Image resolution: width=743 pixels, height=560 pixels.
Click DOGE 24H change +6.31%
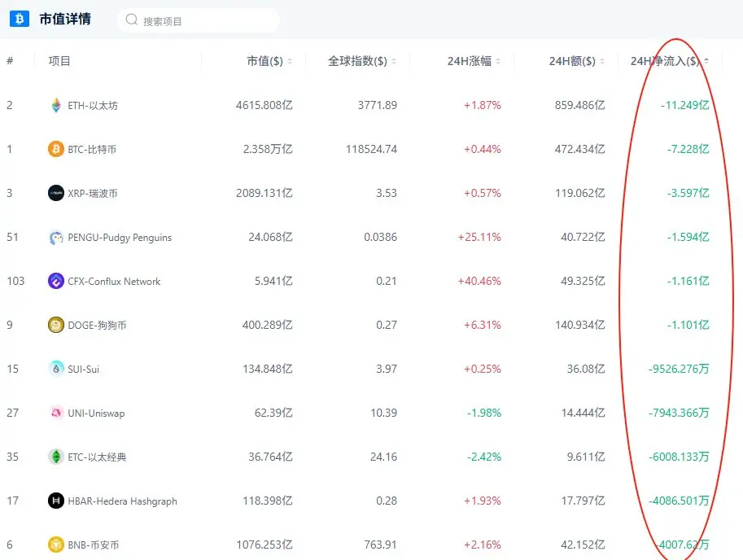point(483,325)
